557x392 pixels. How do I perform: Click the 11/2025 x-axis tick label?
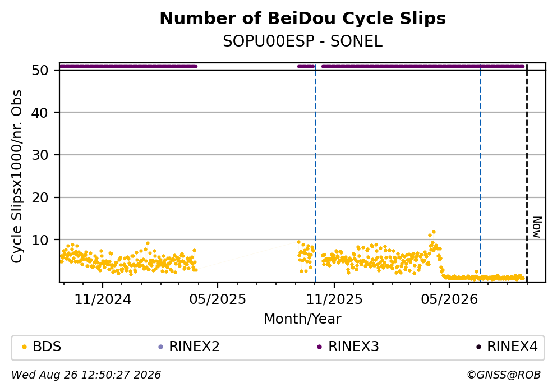coord(334,299)
